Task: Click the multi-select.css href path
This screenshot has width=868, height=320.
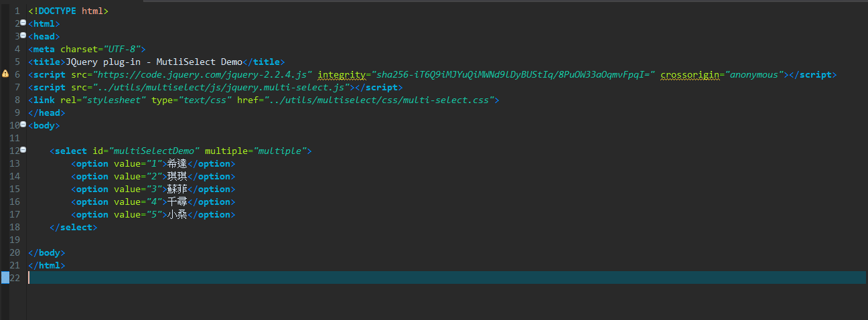Action: tap(382, 100)
